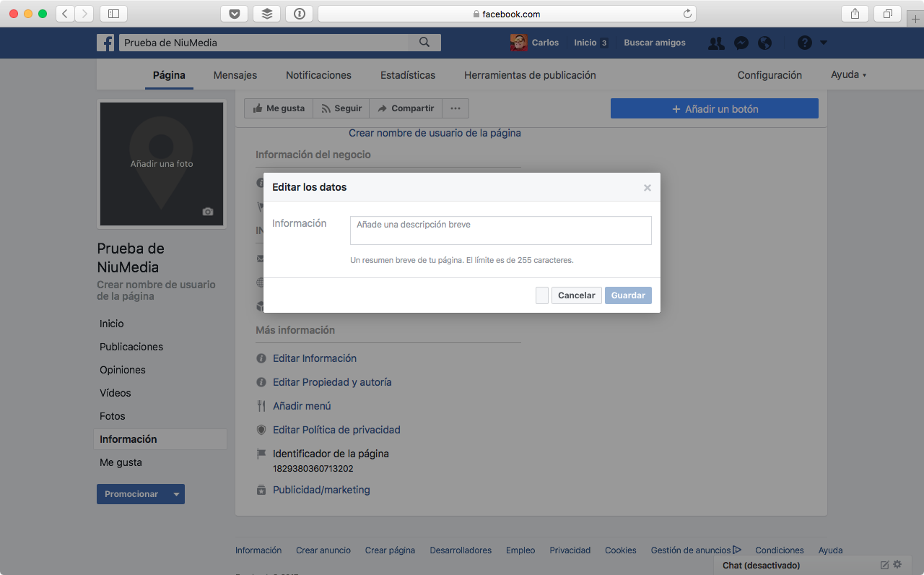Screen dimensions: 924x575
Task: Click Inicio in the top blue bar
Action: [585, 43]
